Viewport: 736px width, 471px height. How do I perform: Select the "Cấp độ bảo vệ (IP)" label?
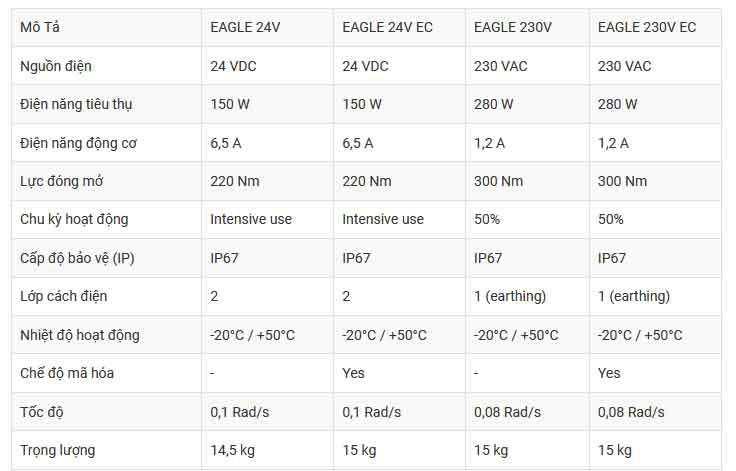[77, 258]
